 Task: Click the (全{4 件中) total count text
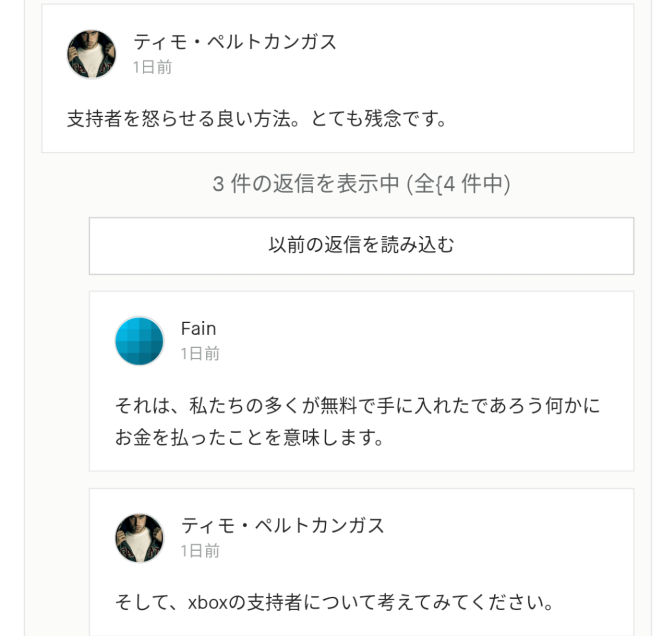point(459,184)
